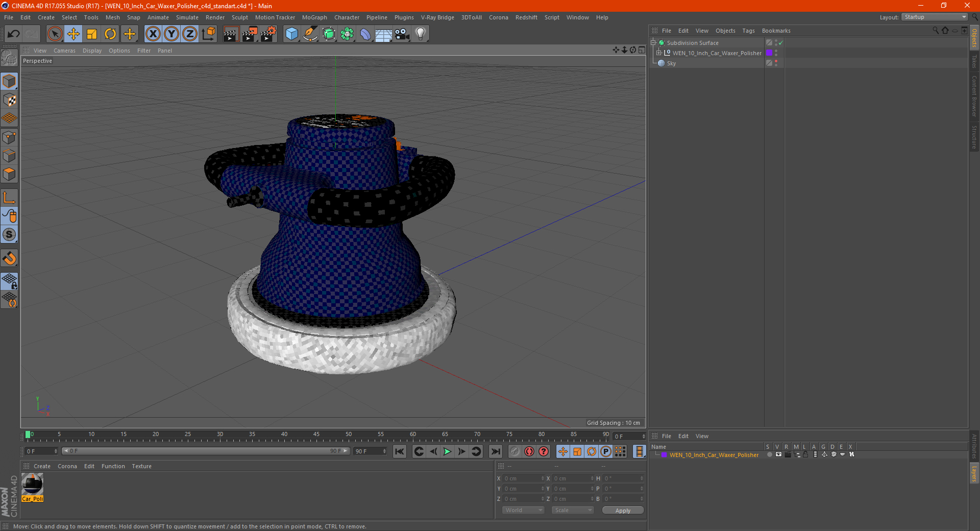This screenshot has height=531, width=980.
Task: Render the active view
Action: 231,34
